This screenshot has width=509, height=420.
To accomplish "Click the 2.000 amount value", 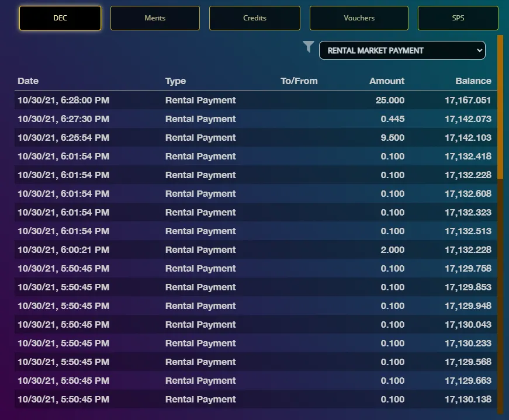I will point(393,250).
